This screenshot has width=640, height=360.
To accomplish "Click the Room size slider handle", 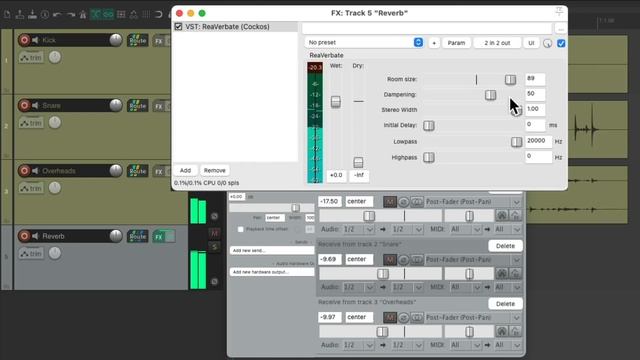I will [510, 79].
